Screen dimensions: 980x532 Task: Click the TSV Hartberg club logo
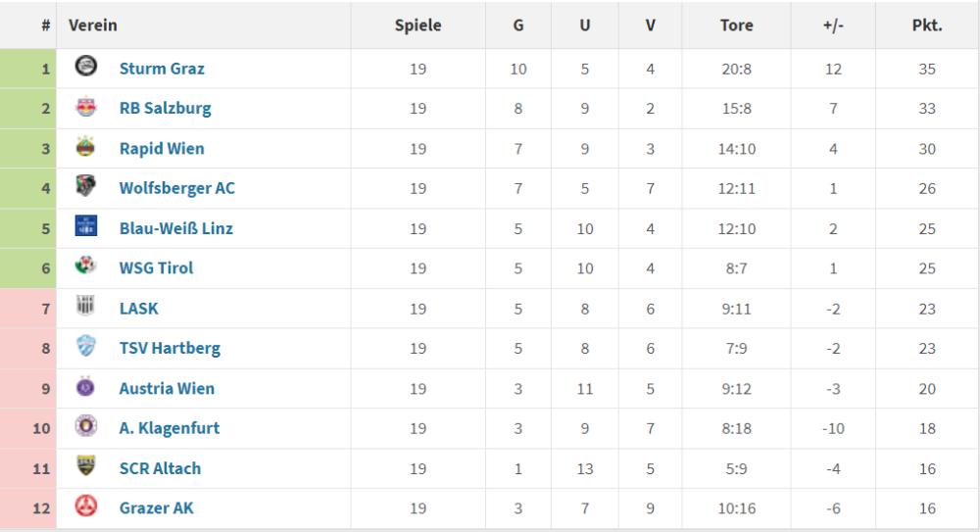86,347
